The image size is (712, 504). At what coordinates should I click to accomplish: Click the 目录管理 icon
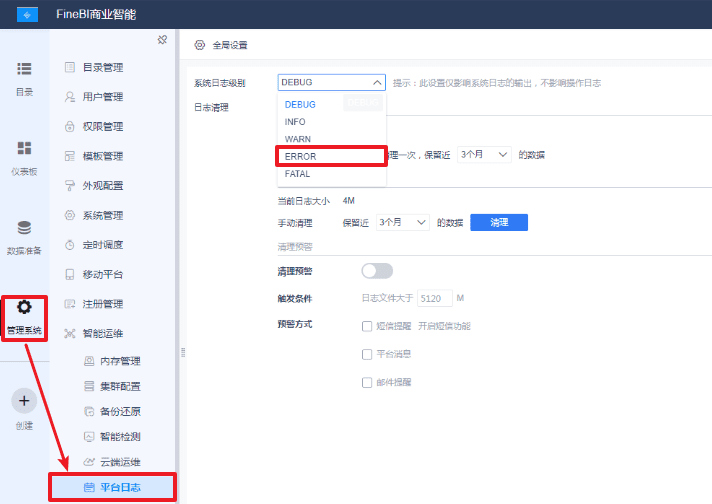click(x=69, y=68)
